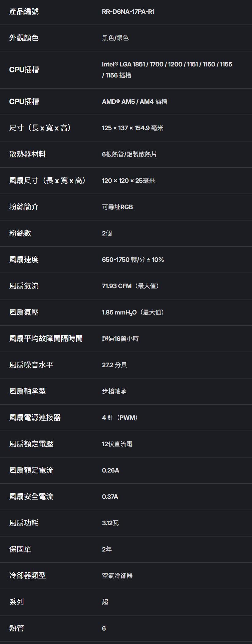Select the 12伏直流電 rated voltage value

(117, 444)
